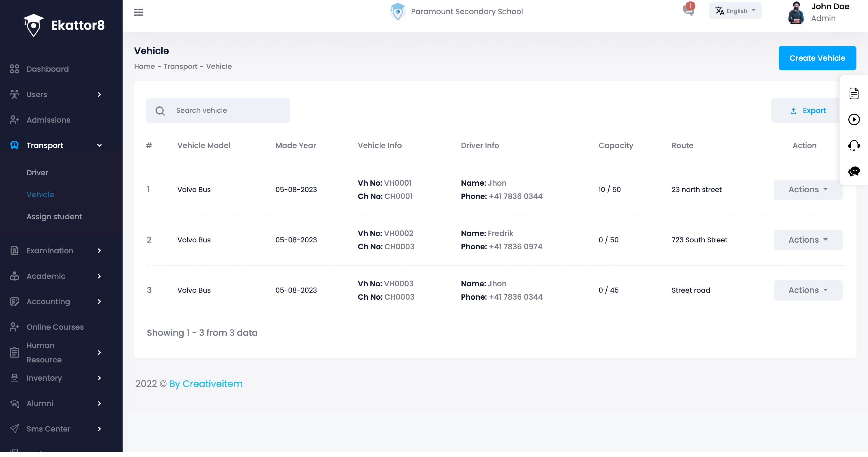The width and height of the screenshot is (868, 457).
Task: Click the Dashboard grid icon
Action: point(14,69)
